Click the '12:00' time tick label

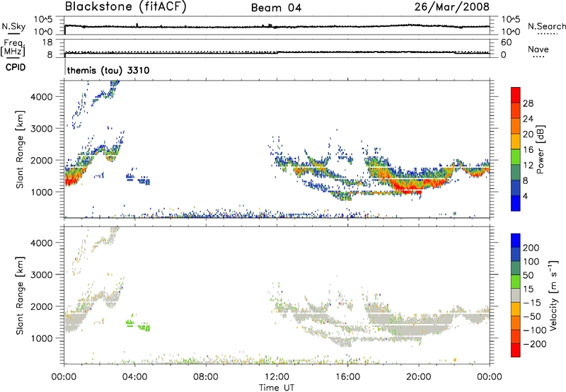[x=277, y=377]
